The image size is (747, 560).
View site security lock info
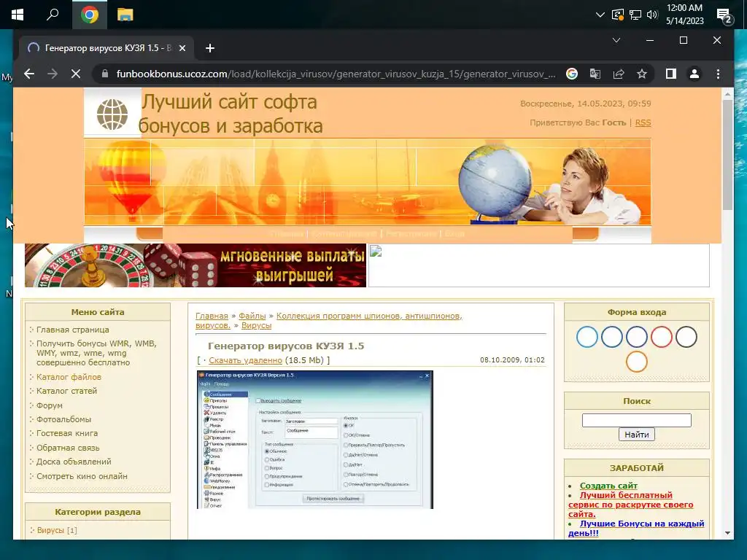click(x=105, y=74)
